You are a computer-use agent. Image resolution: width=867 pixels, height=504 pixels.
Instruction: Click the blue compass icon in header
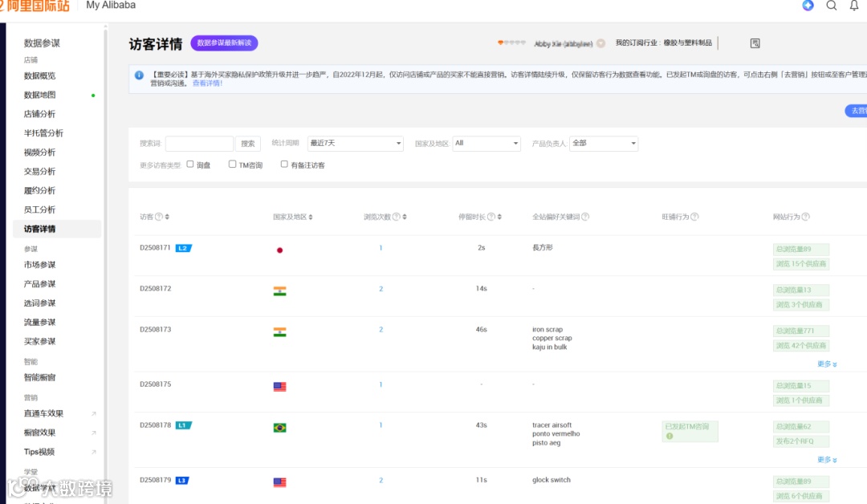point(808,6)
